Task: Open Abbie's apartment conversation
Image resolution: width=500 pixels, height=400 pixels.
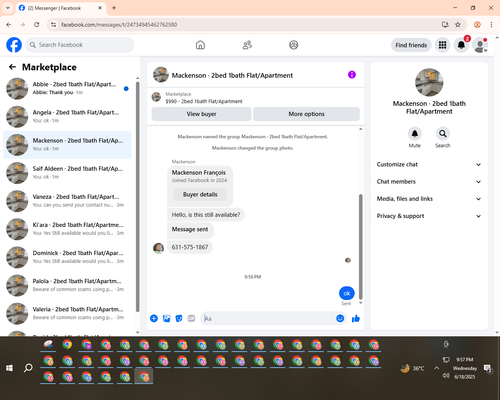Action: point(67,89)
